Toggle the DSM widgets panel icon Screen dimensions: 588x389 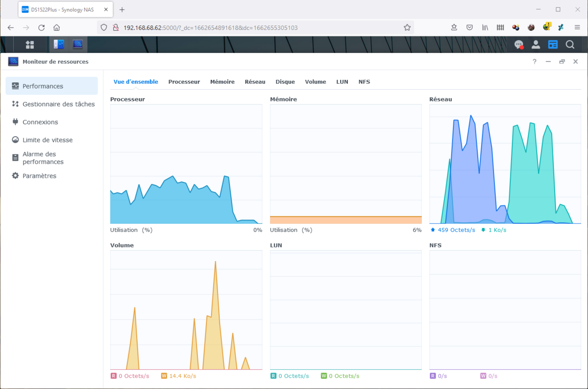[553, 45]
